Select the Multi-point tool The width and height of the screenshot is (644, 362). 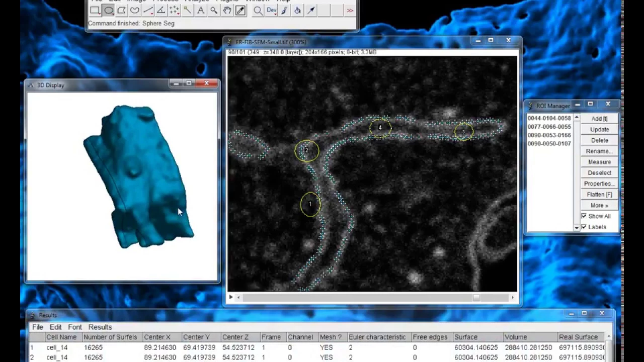coord(174,10)
